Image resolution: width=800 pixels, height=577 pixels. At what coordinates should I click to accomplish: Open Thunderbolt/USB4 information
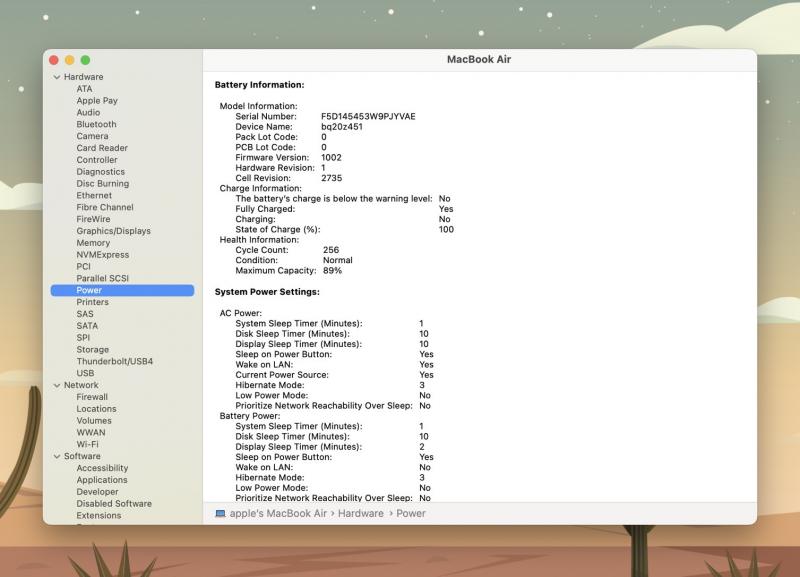point(114,361)
